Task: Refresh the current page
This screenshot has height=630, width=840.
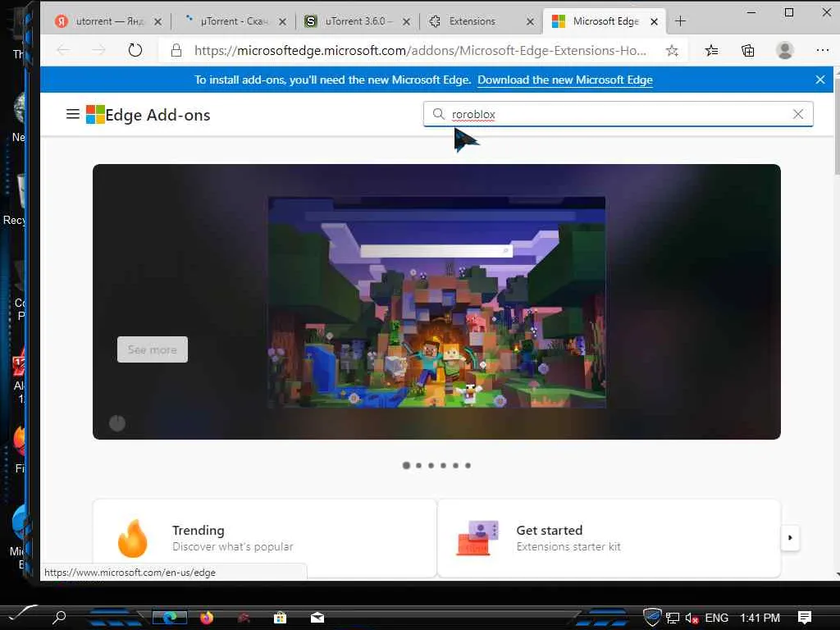Action: point(135,50)
